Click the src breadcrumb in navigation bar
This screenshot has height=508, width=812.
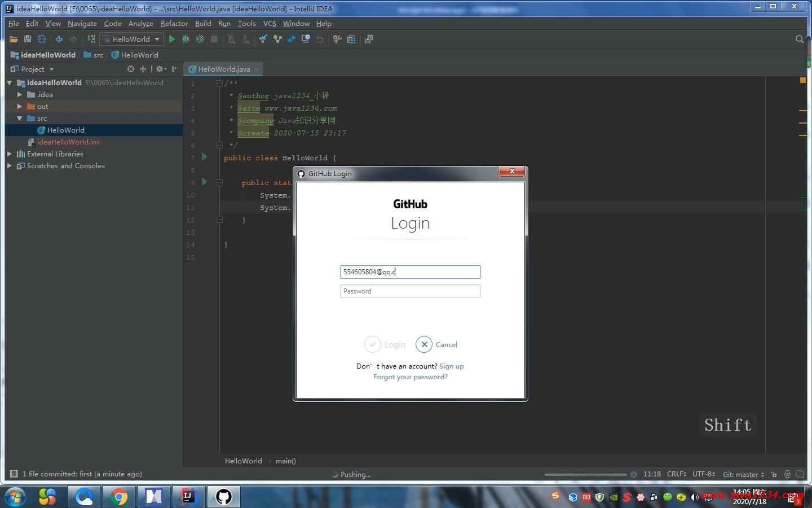click(94, 55)
